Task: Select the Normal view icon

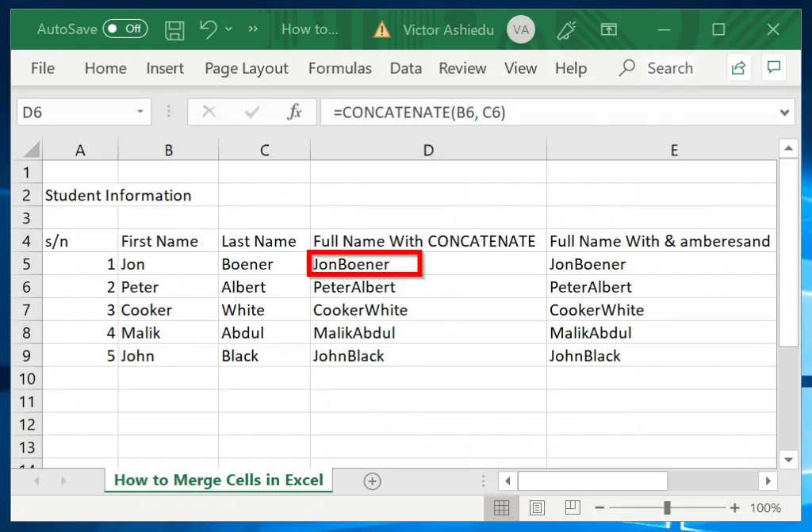Action: (502, 507)
